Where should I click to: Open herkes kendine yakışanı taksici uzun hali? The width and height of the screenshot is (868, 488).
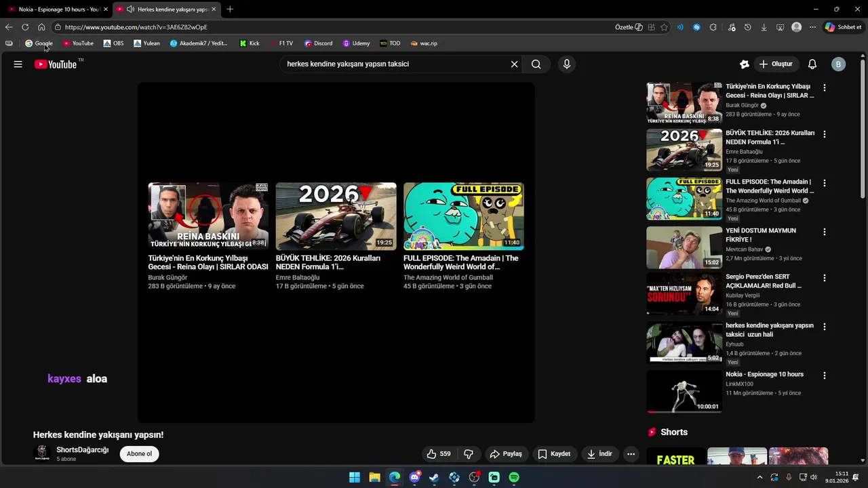click(770, 330)
